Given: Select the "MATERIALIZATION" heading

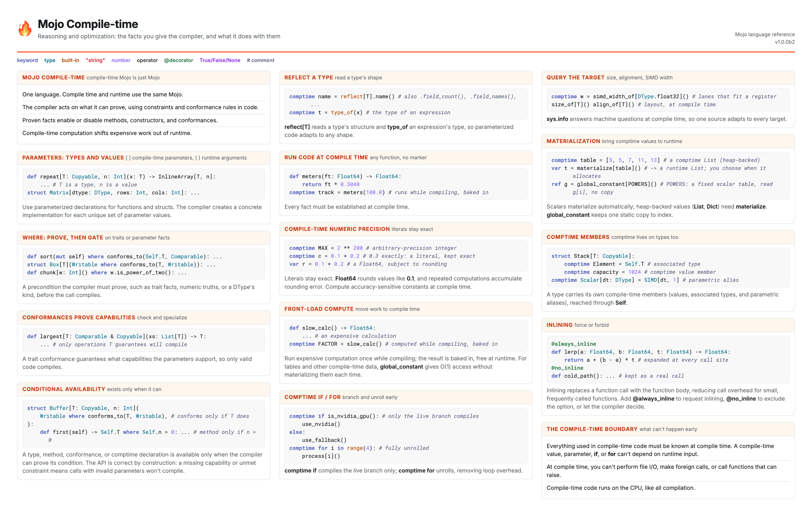Looking at the screenshot, I should 573,141.
